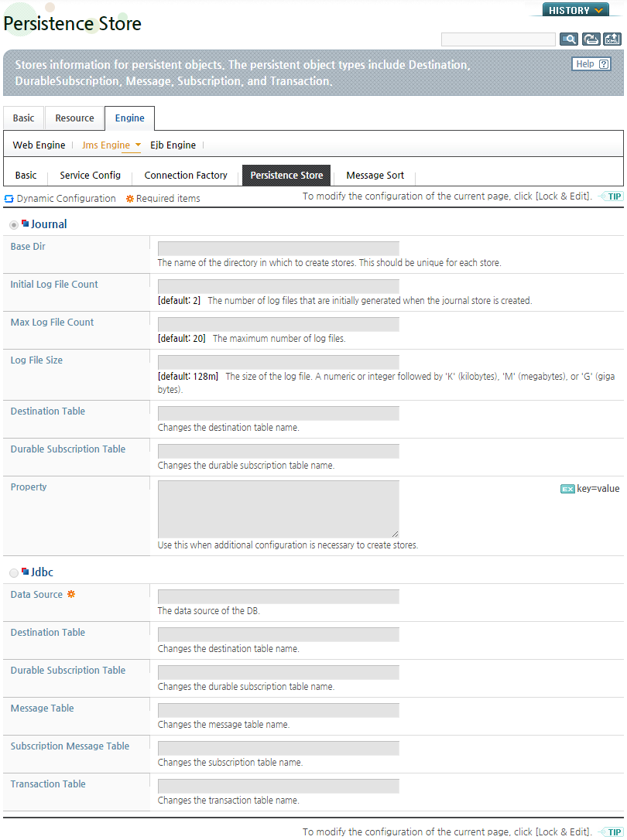Click the Required items legend text
This screenshot has width=627, height=840.
pos(168,199)
